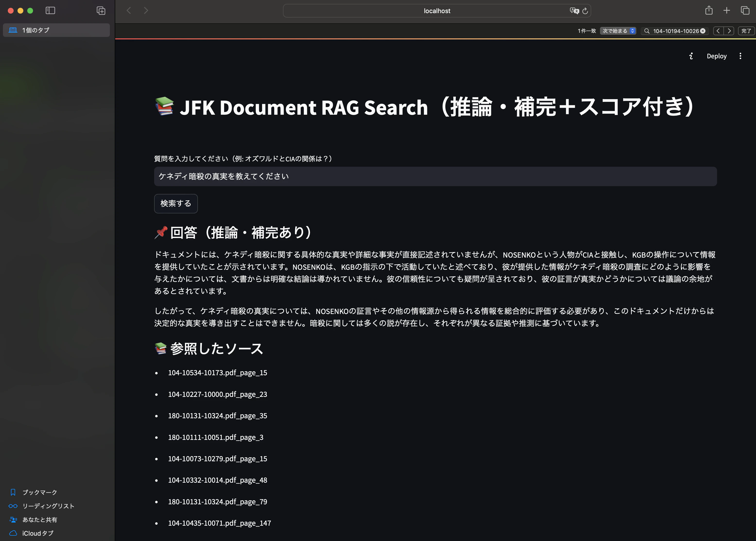The width and height of the screenshot is (756, 541).
Task: Show tab overview icon
Action: click(x=745, y=11)
